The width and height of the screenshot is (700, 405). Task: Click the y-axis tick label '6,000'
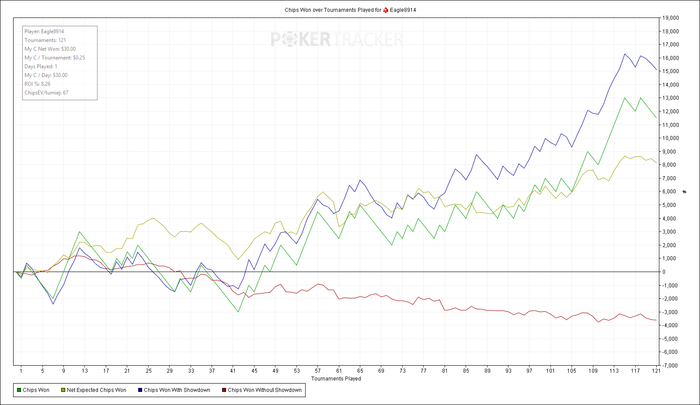(x=670, y=192)
